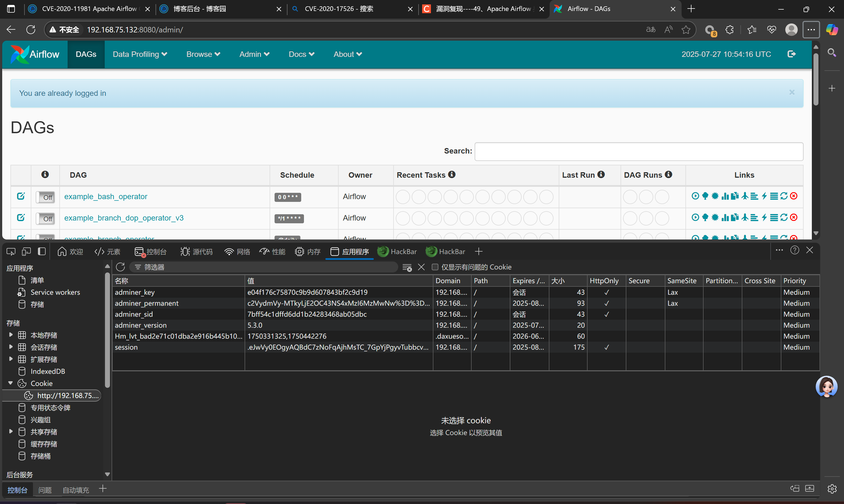Open Task Tries icon for example_branch_dop_operator_v3
The width and height of the screenshot is (844, 504).
(x=735, y=217)
